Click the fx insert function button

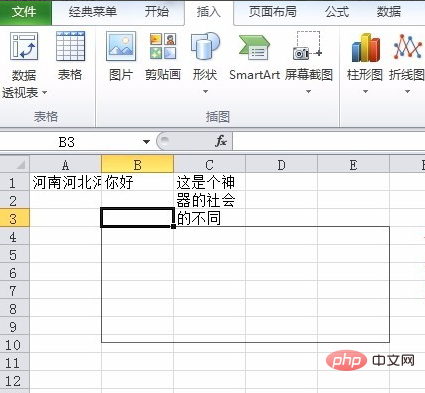point(221,141)
